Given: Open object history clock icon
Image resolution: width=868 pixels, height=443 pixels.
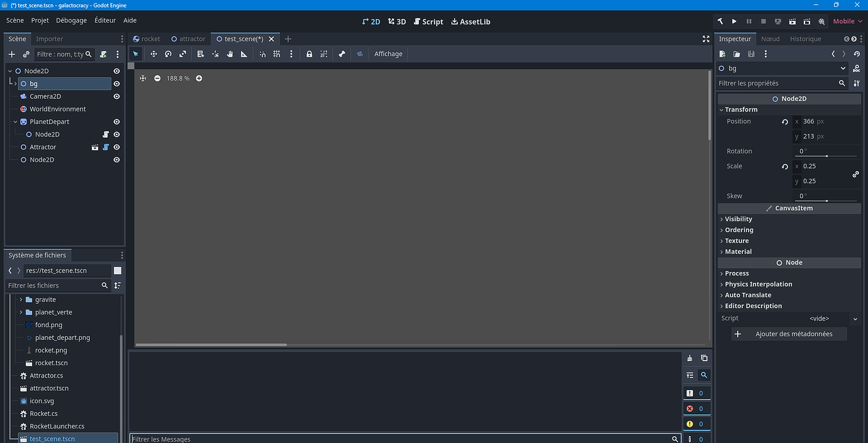Looking at the screenshot, I should pyautogui.click(x=857, y=54).
